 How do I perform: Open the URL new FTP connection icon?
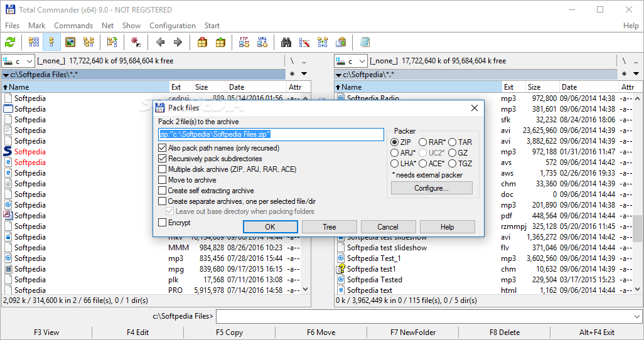(262, 42)
